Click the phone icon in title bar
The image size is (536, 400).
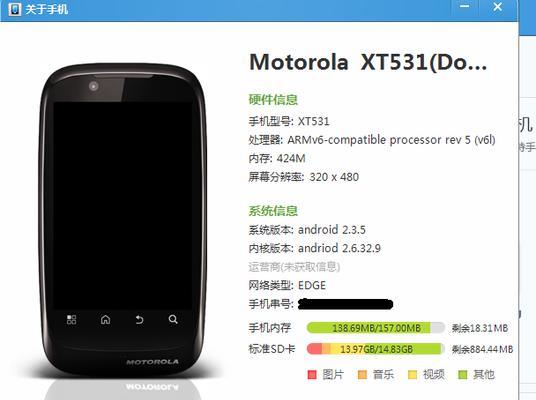pyautogui.click(x=14, y=9)
